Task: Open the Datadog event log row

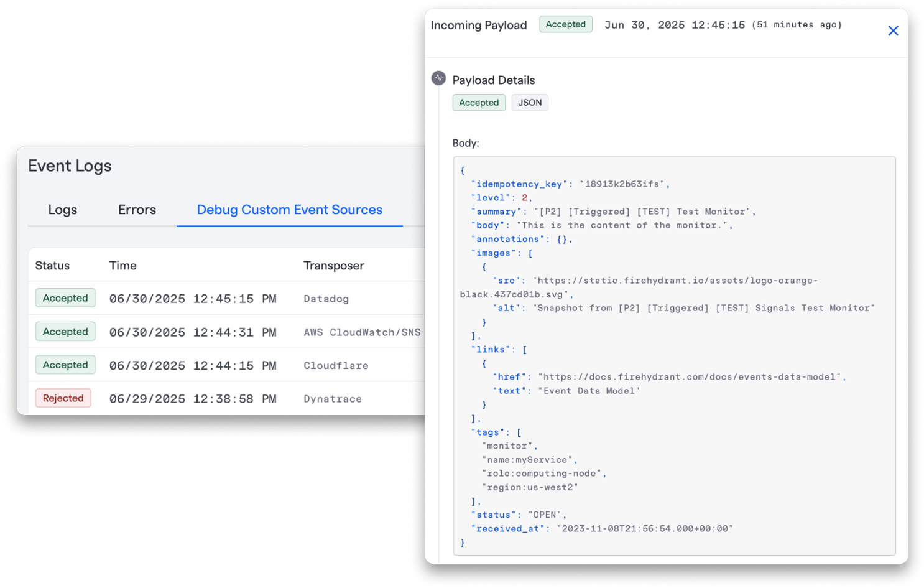Action: tap(227, 298)
